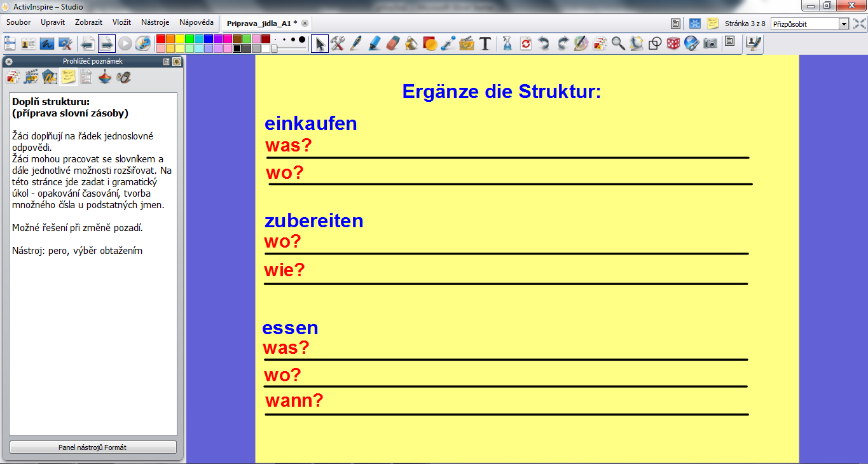The width and height of the screenshot is (868, 464).
Task: Switch to design mode with the tools screen icon
Action: pyautogui.click(x=65, y=43)
